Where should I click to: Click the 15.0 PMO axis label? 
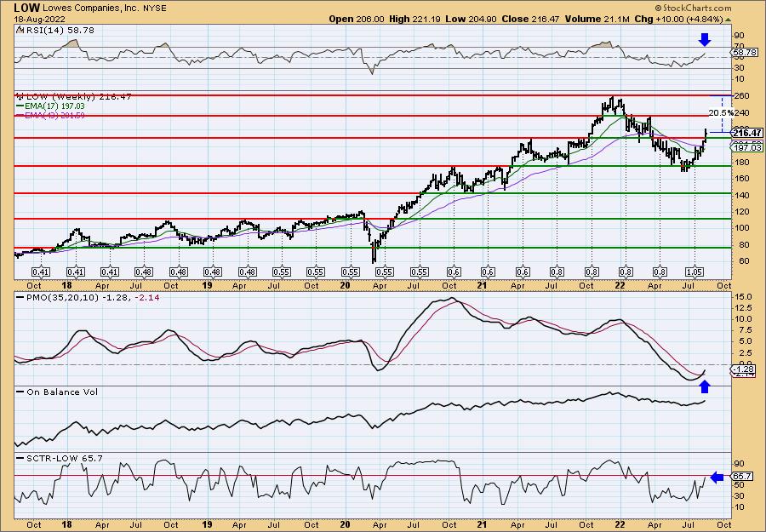[x=744, y=297]
